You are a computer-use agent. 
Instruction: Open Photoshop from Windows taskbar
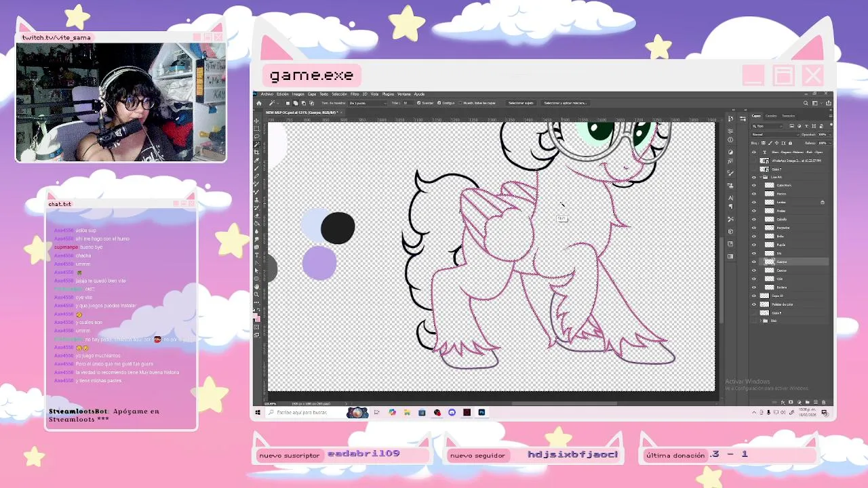tap(481, 412)
